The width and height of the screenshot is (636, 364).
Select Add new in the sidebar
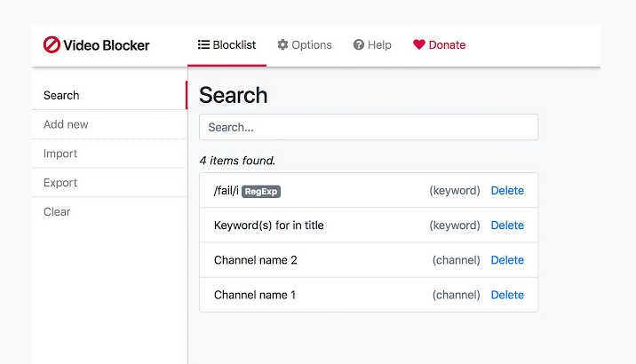point(66,124)
